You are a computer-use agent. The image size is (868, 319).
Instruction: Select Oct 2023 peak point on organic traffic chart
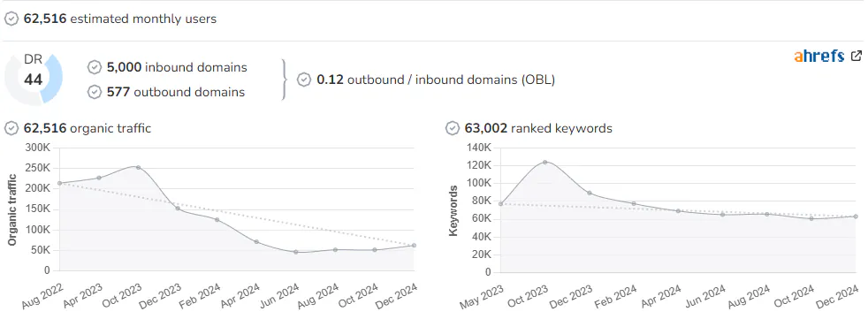click(x=139, y=167)
